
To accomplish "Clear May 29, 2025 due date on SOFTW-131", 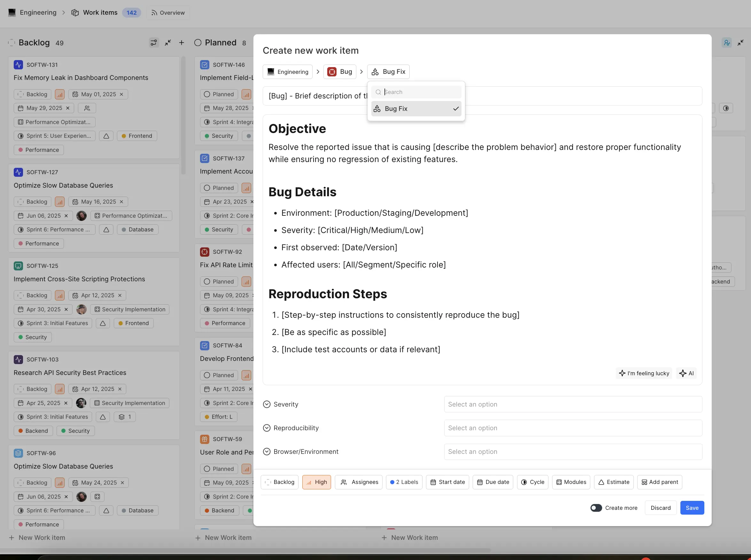I will [x=68, y=108].
